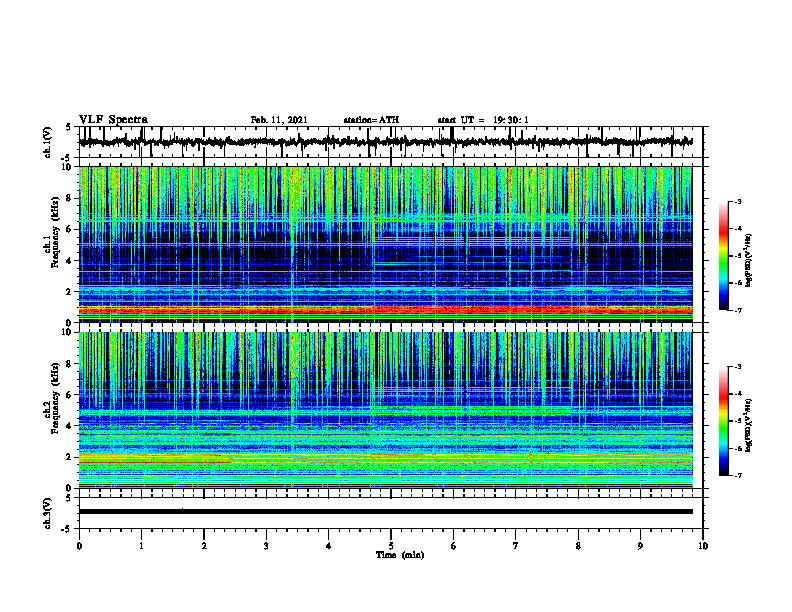Click the "ch.3(V)" axis label

click(48, 513)
